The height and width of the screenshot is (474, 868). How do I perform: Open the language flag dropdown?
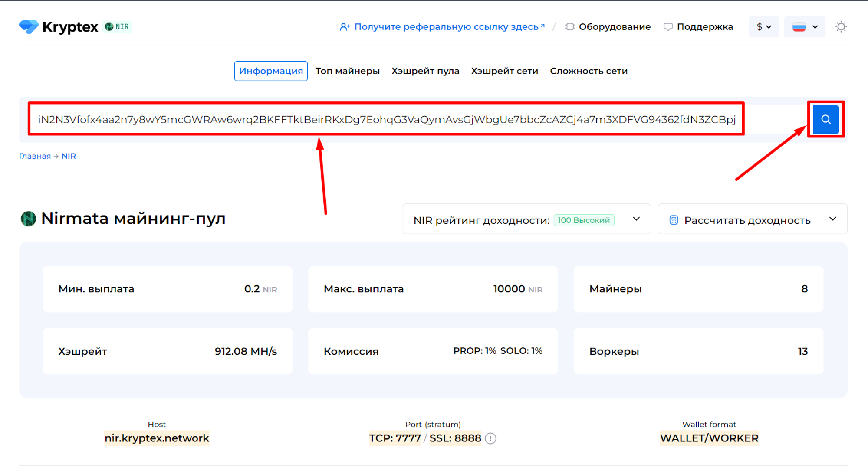805,27
